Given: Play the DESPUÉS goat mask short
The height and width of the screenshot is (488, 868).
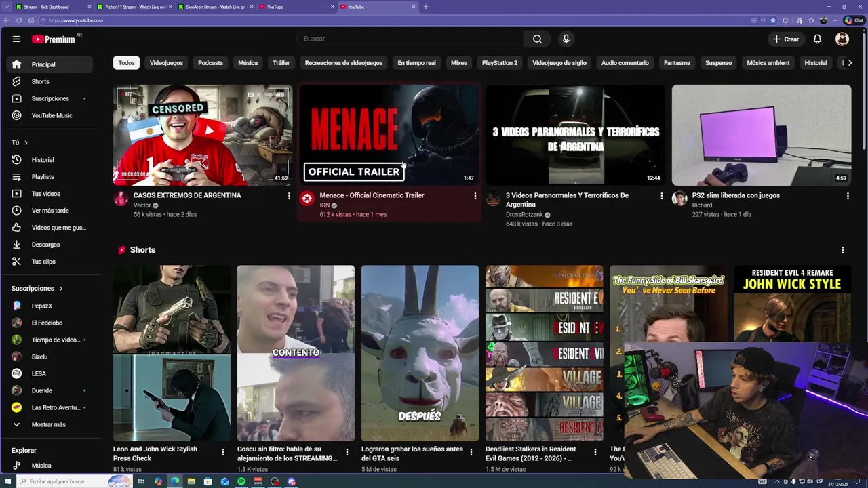Looking at the screenshot, I should click(420, 353).
